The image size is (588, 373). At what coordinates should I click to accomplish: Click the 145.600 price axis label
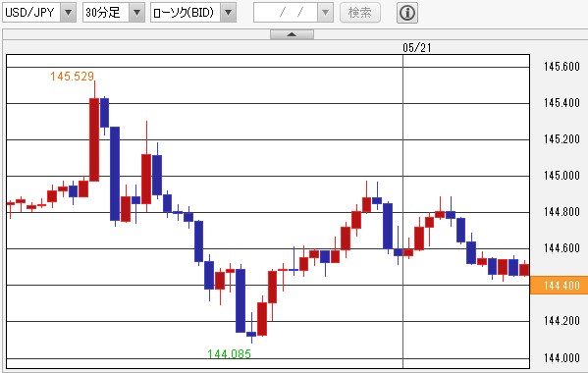[561, 67]
